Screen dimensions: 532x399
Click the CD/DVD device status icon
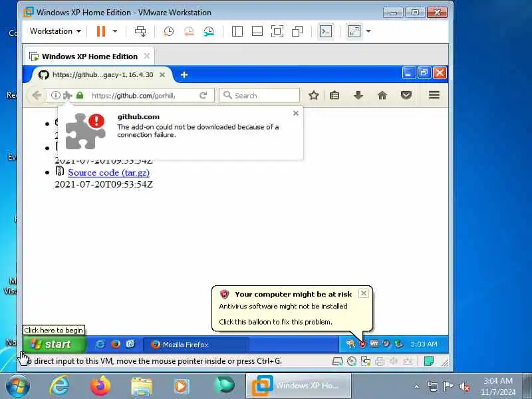click(352, 361)
